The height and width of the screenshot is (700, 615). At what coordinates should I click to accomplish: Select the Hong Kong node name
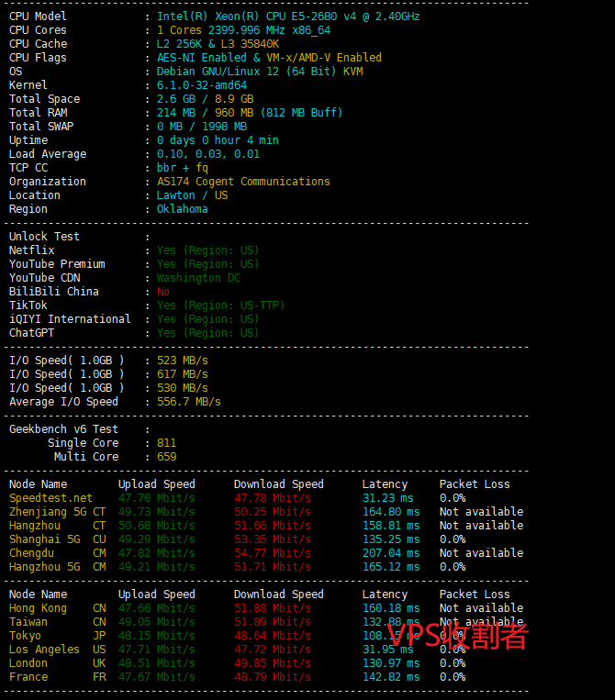point(38,608)
